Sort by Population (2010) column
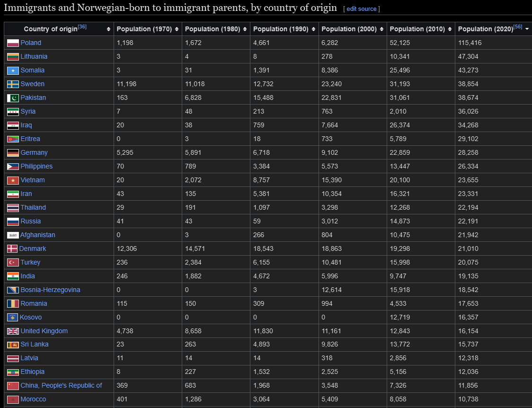The height and width of the screenshot is (408, 532). [450, 29]
